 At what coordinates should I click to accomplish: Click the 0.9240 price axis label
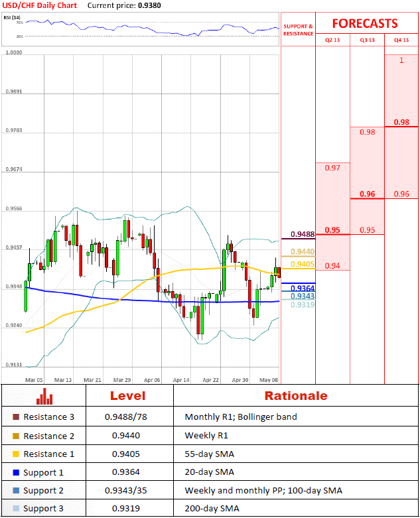click(x=14, y=326)
